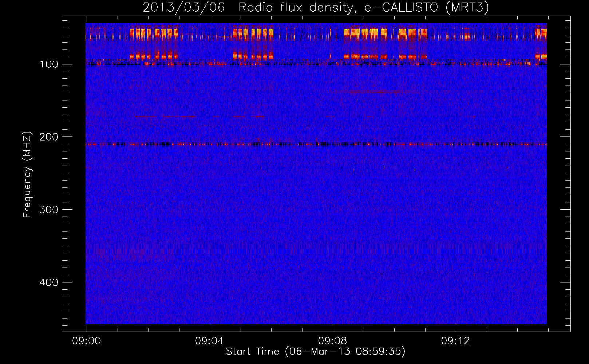This screenshot has height=364, width=589.
Task: Click the 200 frequency tick label
Action: click(49, 137)
